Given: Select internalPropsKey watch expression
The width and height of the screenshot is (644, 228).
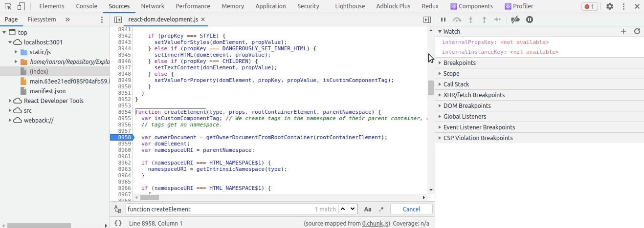Looking at the screenshot, I should pos(495,42).
